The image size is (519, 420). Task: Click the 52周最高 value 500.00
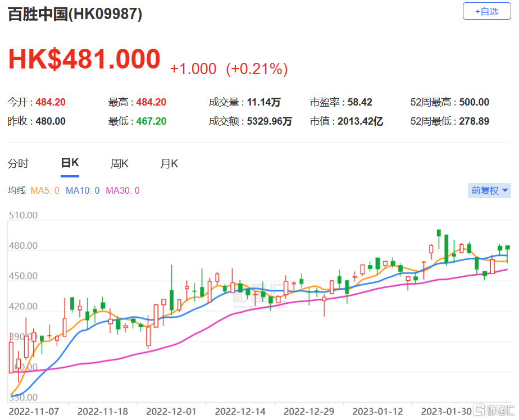click(x=474, y=102)
